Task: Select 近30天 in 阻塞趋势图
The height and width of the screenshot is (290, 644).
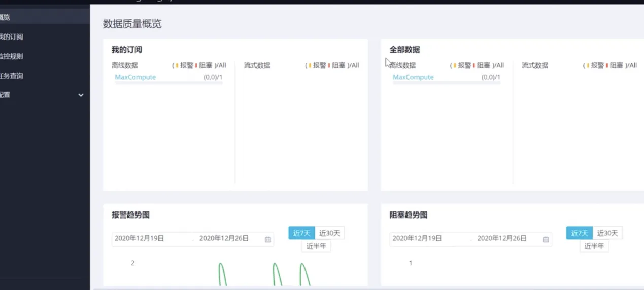Action: 607,233
